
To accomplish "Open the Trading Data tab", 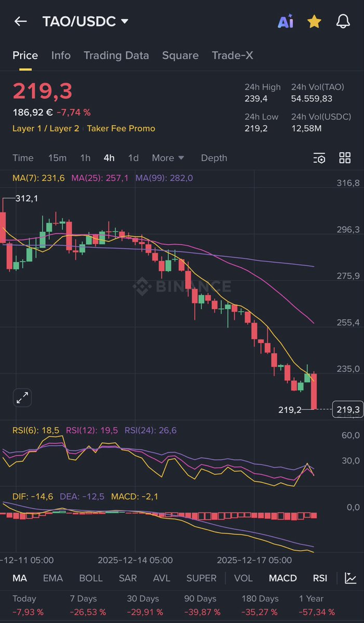I will (116, 56).
